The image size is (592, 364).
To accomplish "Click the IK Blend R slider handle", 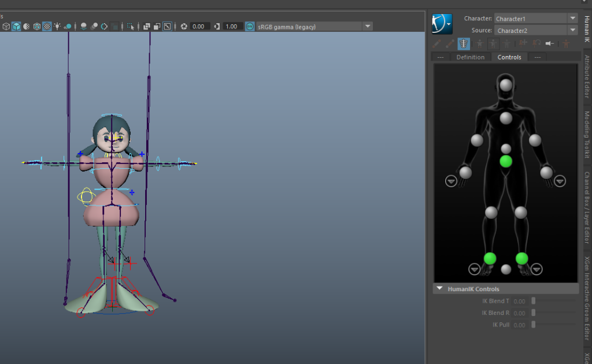I will click(534, 313).
